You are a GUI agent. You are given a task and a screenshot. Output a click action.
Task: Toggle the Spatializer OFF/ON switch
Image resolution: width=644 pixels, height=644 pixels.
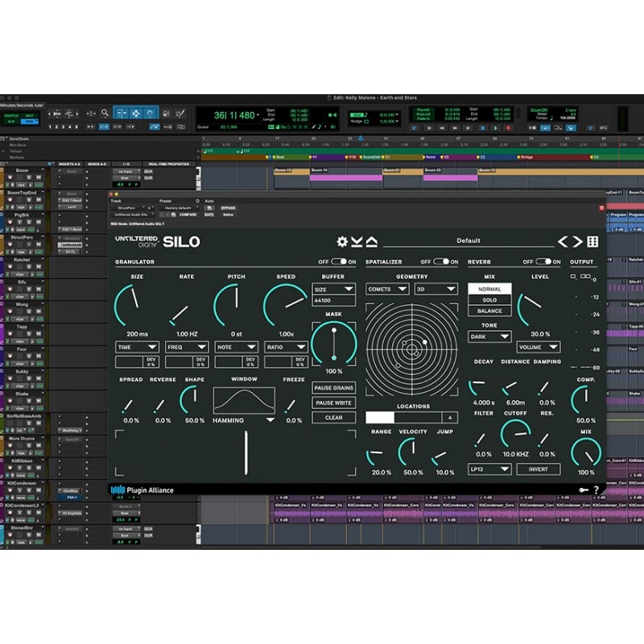(441, 262)
